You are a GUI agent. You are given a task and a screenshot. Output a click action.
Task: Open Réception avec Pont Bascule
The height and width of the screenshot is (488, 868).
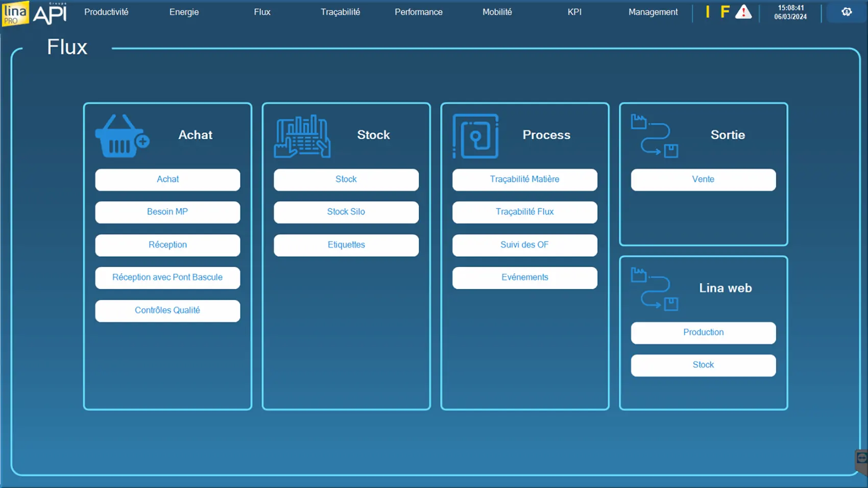coord(167,278)
